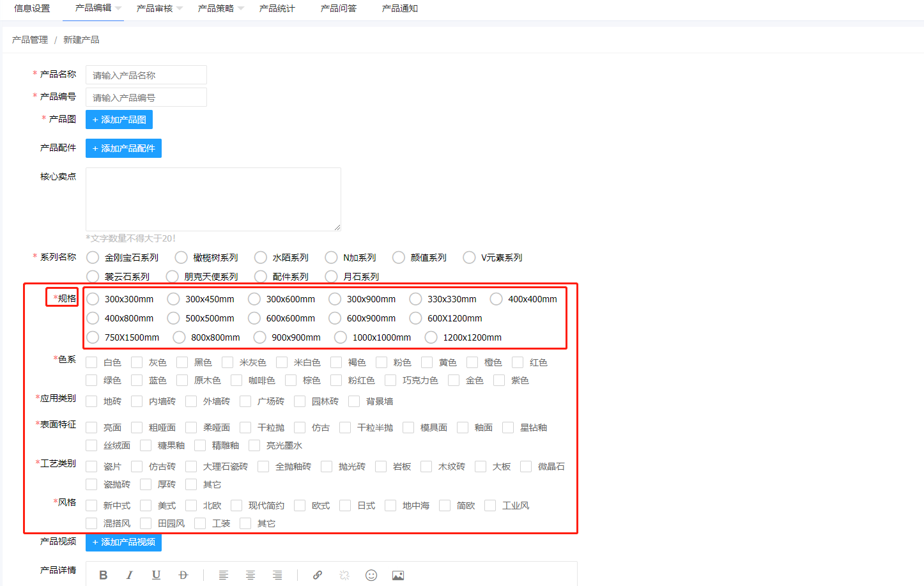Center-align text in the editor toolbar

pyautogui.click(x=250, y=575)
